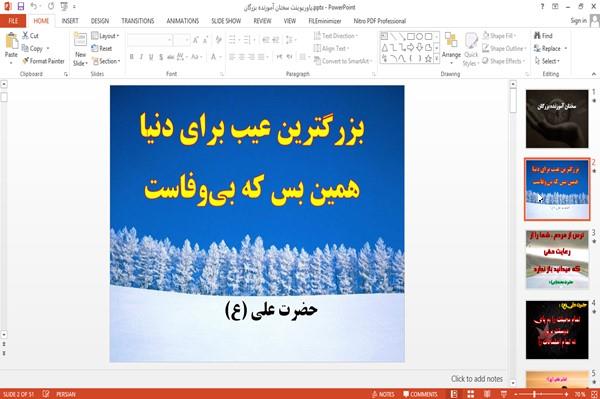Open Quick Styles gallery

[471, 49]
